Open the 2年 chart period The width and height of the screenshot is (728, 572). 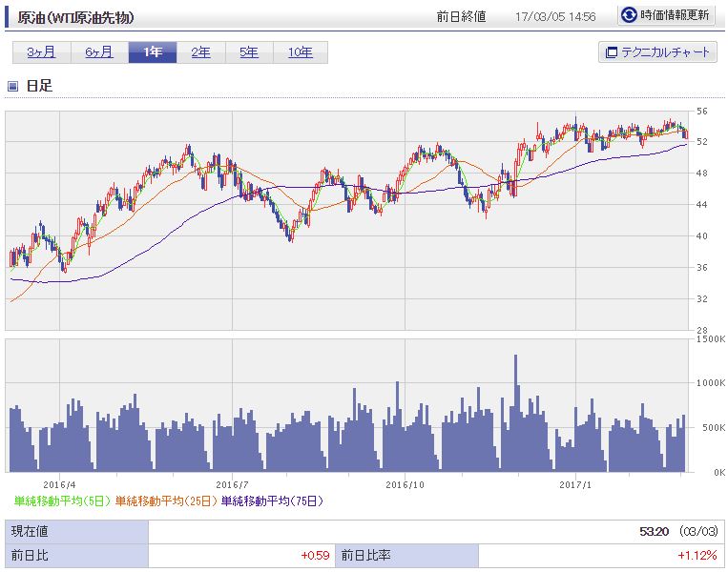pos(200,52)
